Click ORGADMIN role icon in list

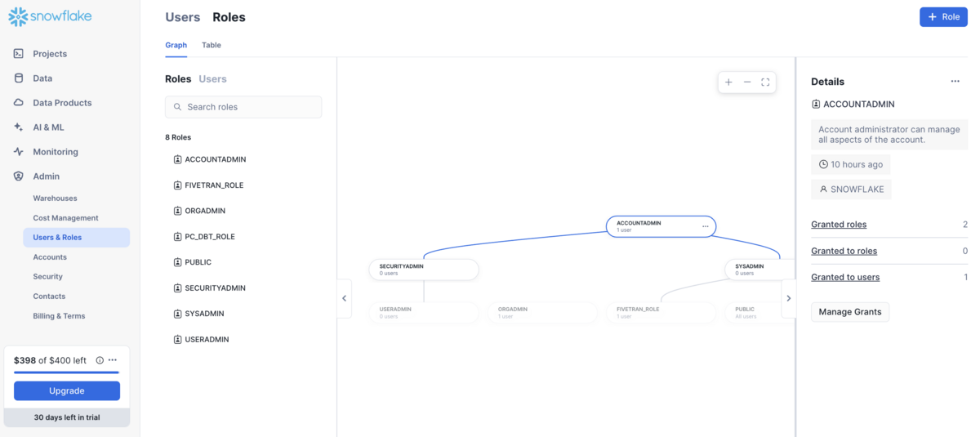click(x=177, y=211)
